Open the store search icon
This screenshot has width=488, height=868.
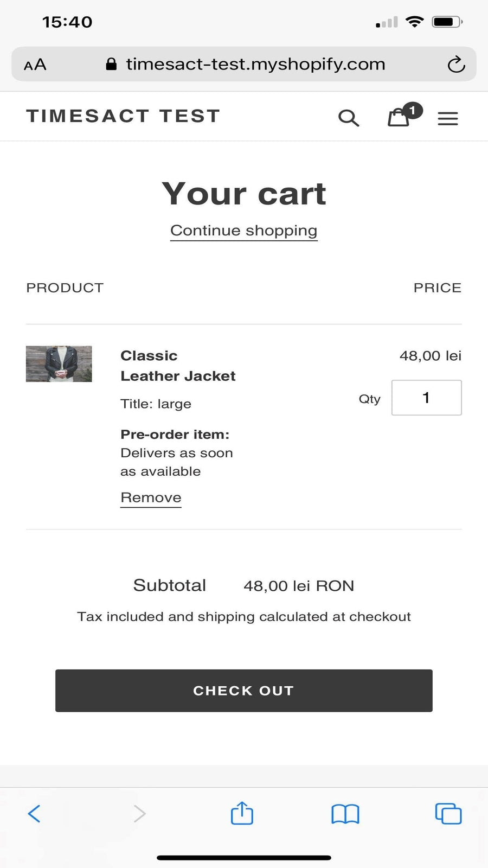[349, 118]
